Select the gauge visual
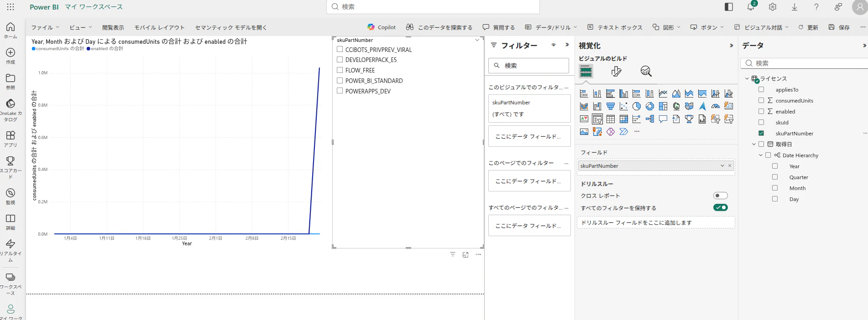This screenshot has height=320, width=868. pos(716,106)
